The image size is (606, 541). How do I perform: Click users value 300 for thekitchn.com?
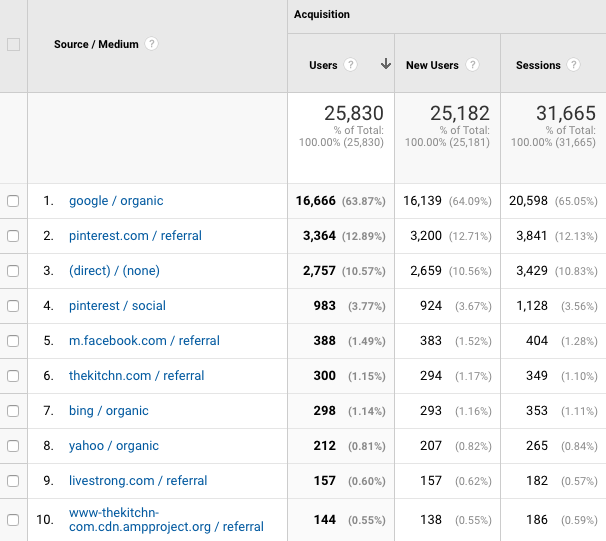click(x=325, y=376)
